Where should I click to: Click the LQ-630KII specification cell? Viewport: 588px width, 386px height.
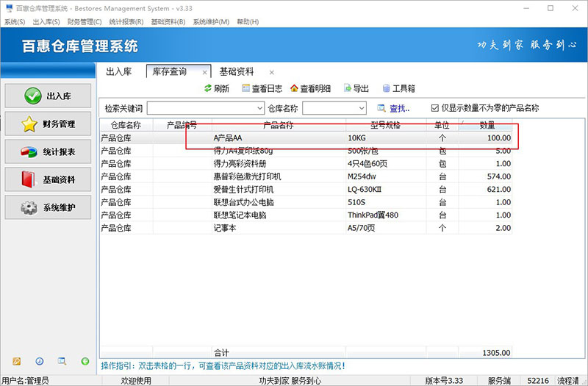(x=386, y=190)
